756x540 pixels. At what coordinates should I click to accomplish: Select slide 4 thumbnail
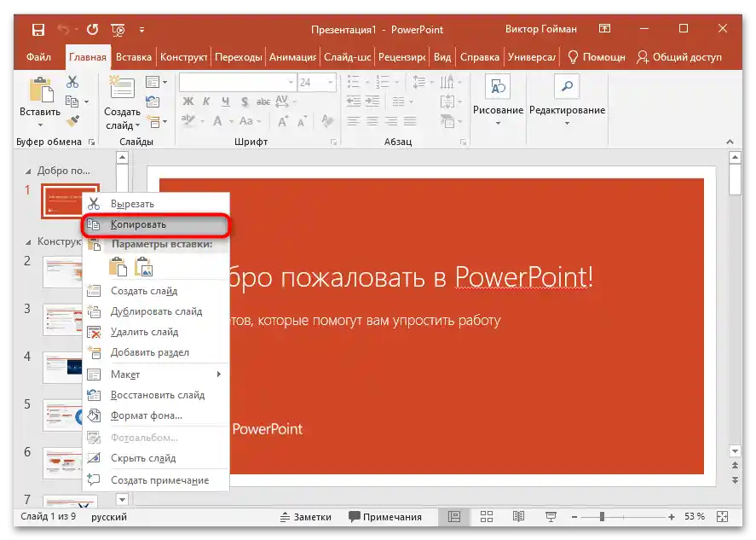coord(63,367)
